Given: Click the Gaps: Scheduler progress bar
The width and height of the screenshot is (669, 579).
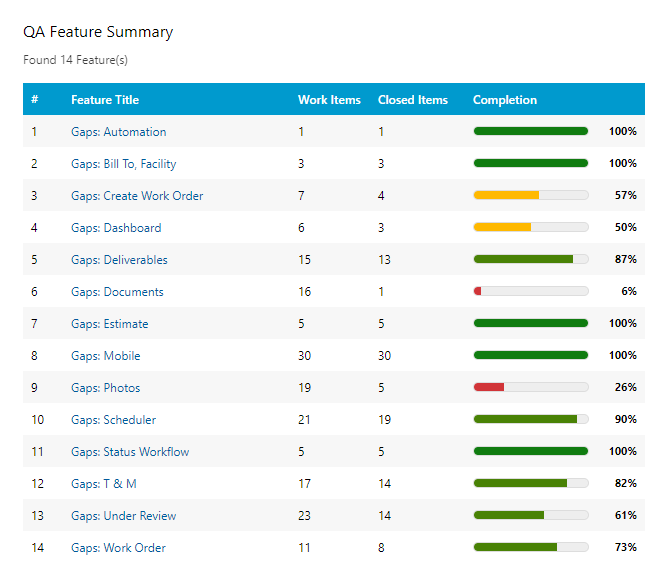Looking at the screenshot, I should 531,419.
